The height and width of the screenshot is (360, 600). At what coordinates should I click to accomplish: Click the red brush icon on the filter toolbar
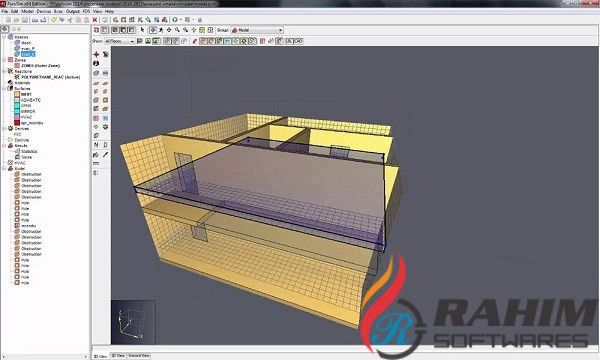coord(194,41)
